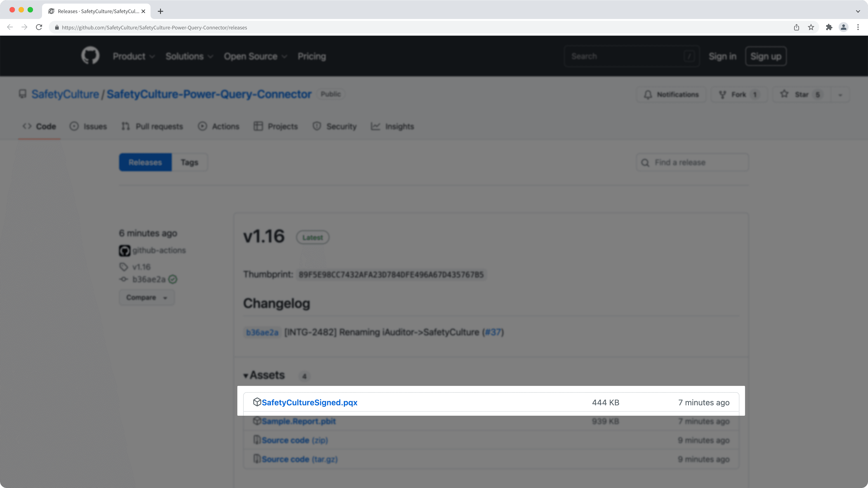Screen dimensions: 868x488
Task: Open a new browser tab
Action: click(x=160, y=11)
